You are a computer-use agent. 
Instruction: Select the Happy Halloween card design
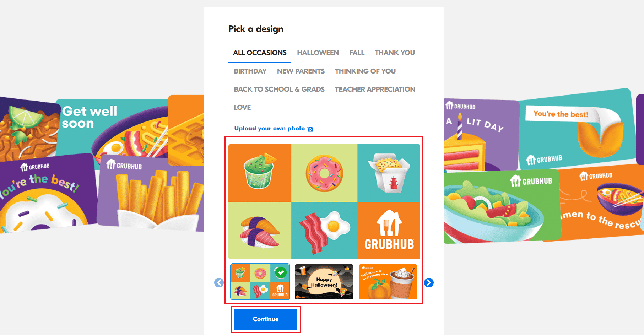point(324,282)
